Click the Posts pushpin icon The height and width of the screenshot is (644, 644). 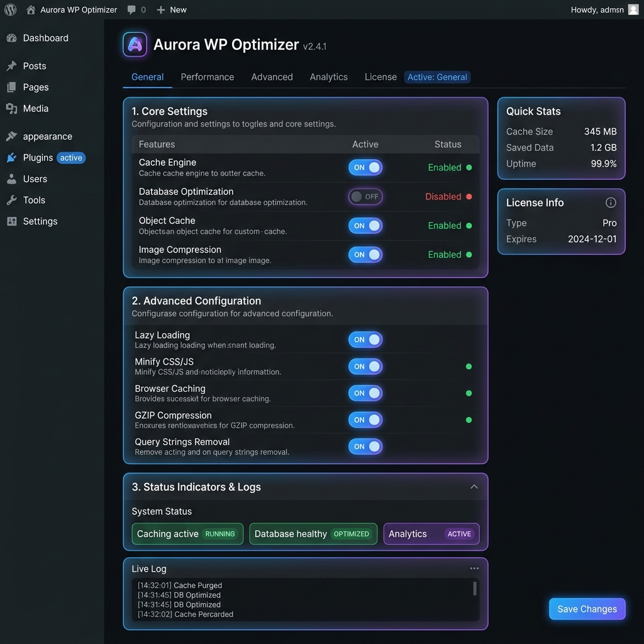coord(11,65)
